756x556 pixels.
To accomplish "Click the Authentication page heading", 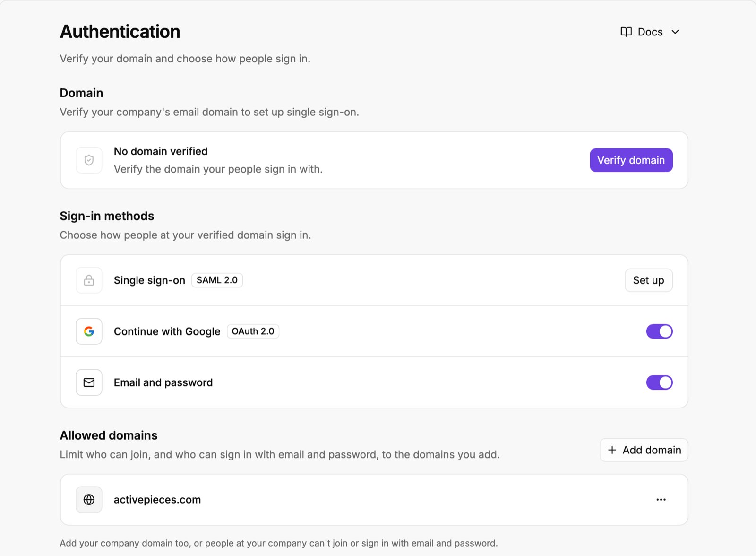I will [120, 32].
